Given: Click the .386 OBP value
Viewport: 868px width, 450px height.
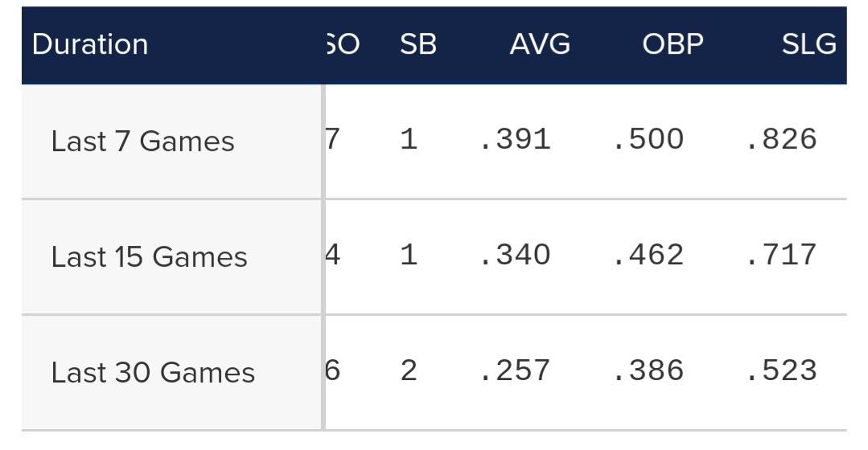Looking at the screenshot, I should coord(648,370).
